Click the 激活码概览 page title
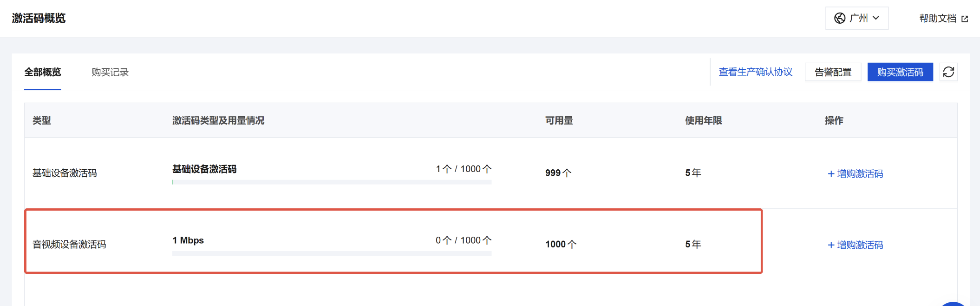This screenshot has width=980, height=306. 39,18
